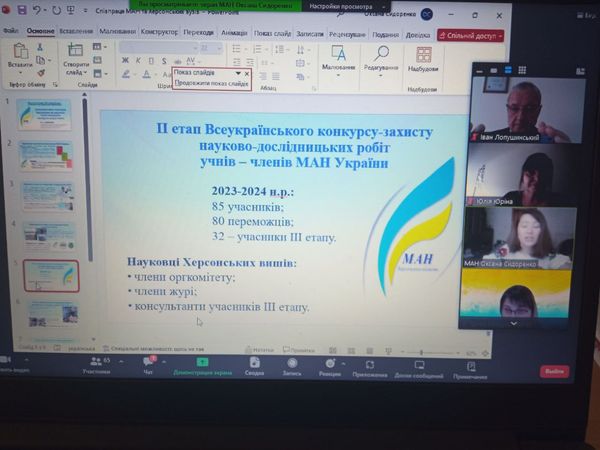Expand the Редагування editing dropdown
This screenshot has height=450, width=600.
(381, 75)
